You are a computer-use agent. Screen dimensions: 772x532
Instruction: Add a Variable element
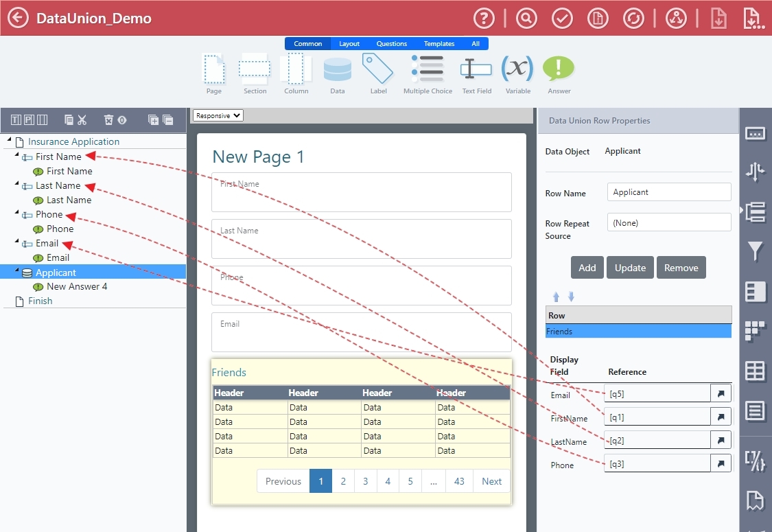coord(518,74)
